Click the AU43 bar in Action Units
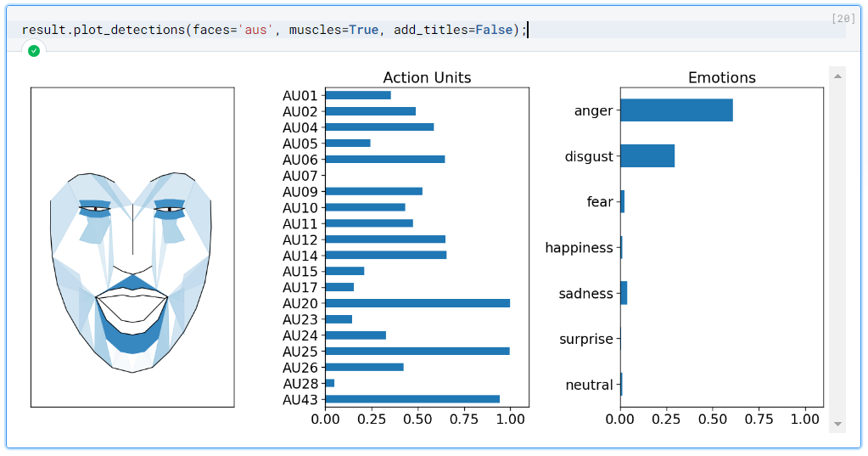The width and height of the screenshot is (868, 456). click(412, 399)
